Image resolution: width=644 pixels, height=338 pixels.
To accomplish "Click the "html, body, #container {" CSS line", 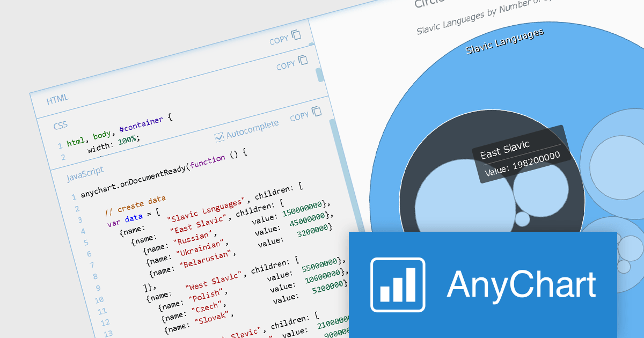I will [x=119, y=130].
